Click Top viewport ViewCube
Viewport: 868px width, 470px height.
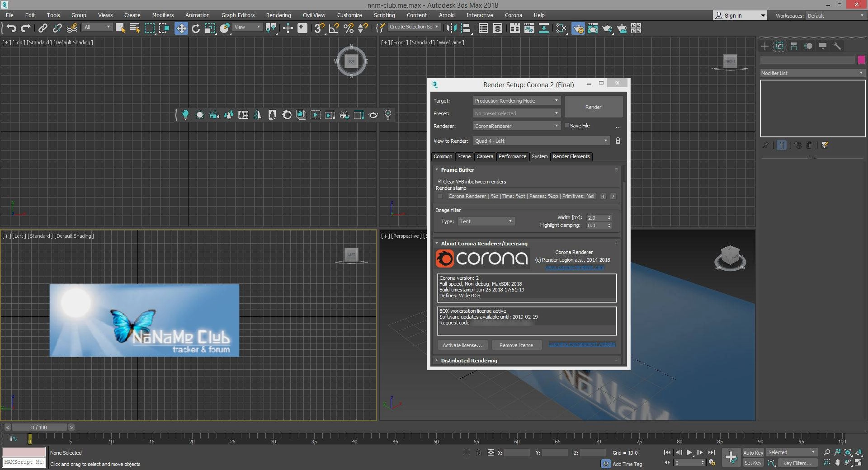351,61
